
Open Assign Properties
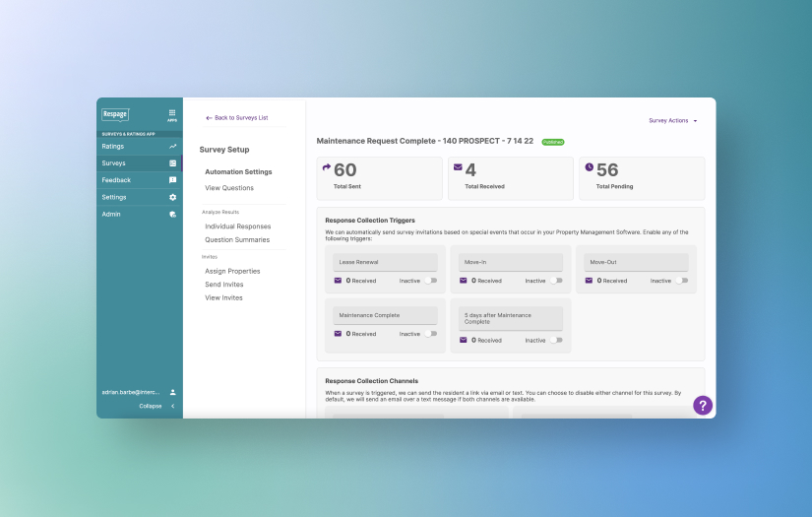click(x=232, y=271)
